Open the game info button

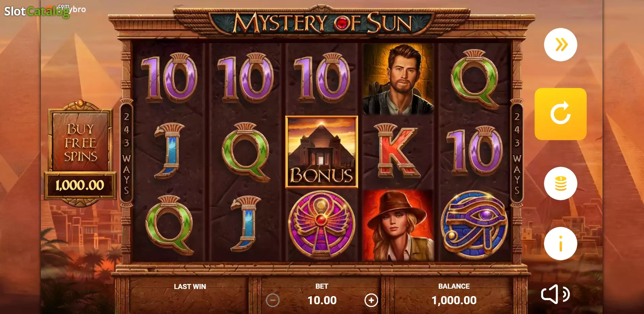tap(560, 243)
